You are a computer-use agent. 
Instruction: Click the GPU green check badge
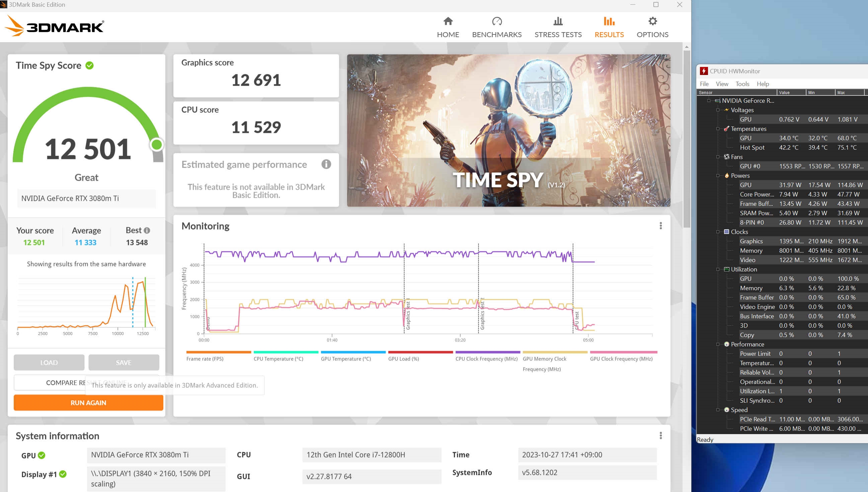[x=42, y=455]
